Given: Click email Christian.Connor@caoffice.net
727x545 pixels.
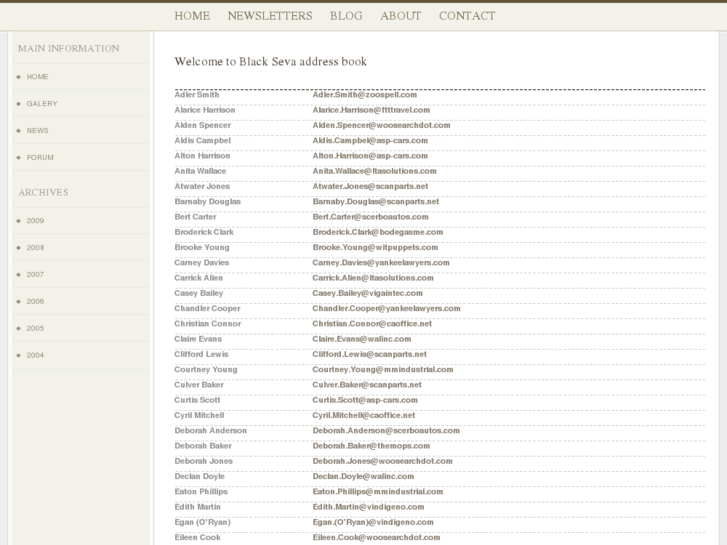Looking at the screenshot, I should [x=372, y=324].
